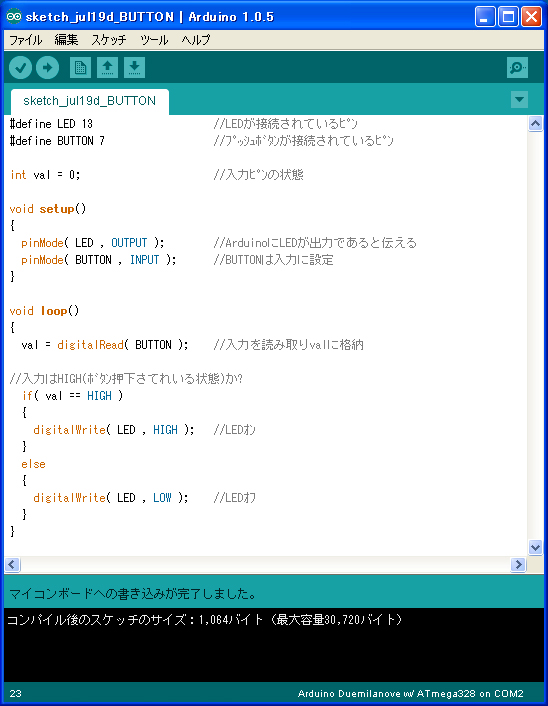This screenshot has width=548, height=706.
Task: Open the 編集 menu
Action: tap(66, 40)
